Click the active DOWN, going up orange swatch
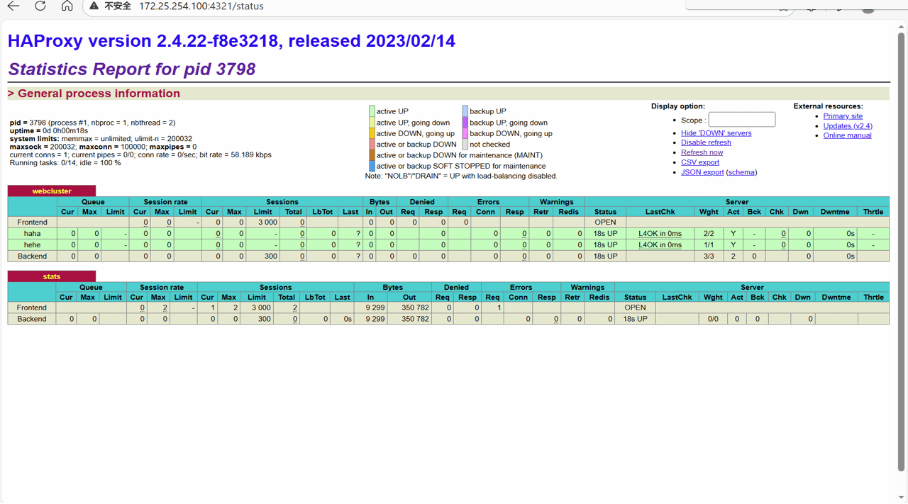 pyautogui.click(x=372, y=133)
